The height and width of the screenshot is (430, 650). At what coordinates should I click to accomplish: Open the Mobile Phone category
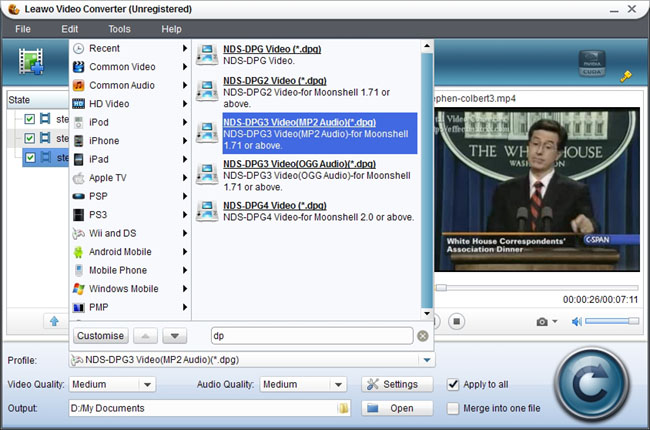pyautogui.click(x=130, y=270)
